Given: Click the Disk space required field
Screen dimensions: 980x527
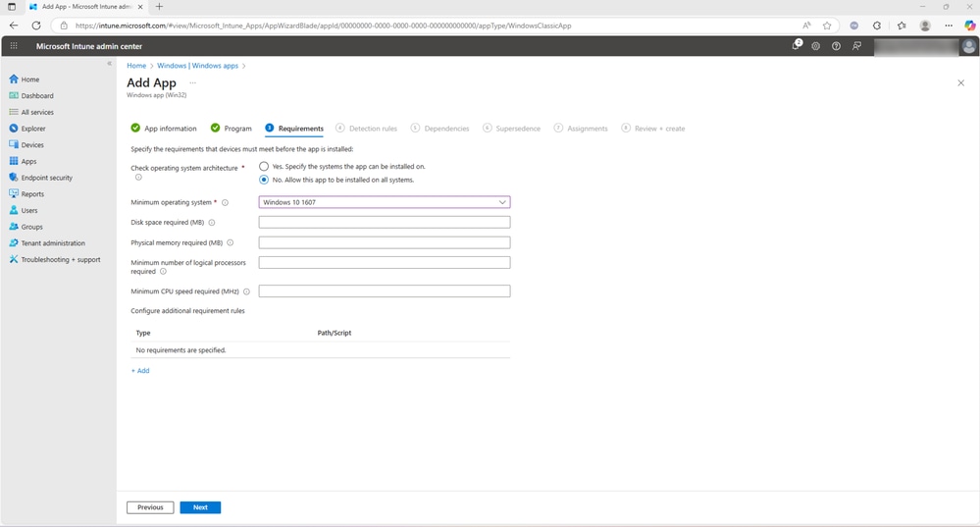Looking at the screenshot, I should [385, 222].
